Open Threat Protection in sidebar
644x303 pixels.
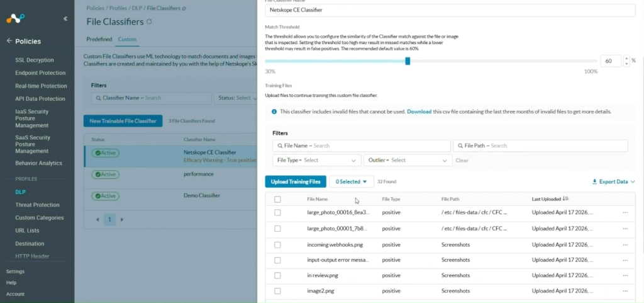click(37, 205)
